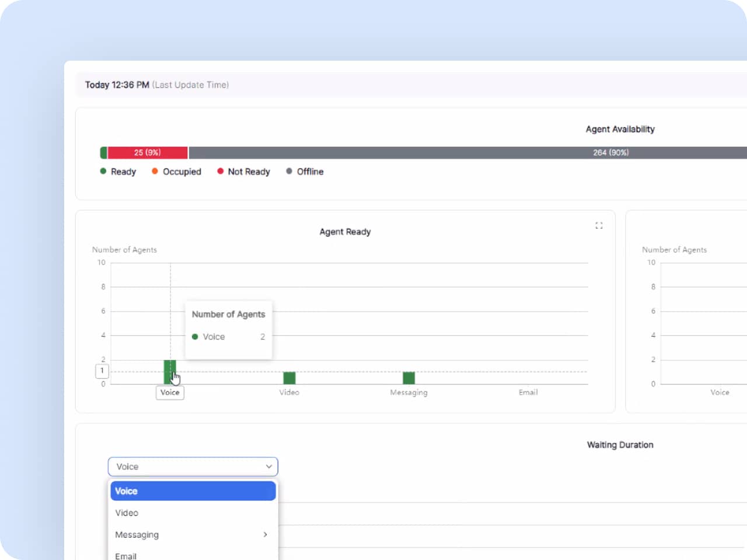Click the dropdown chevron arrow in Voice selector

pyautogui.click(x=268, y=467)
